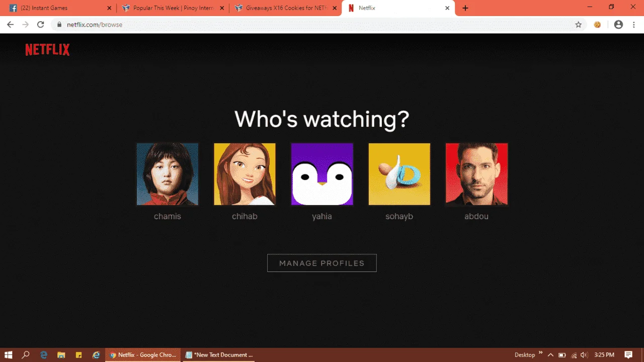This screenshot has height=362, width=644.
Task: Check battery status in the tray
Action: (562, 355)
